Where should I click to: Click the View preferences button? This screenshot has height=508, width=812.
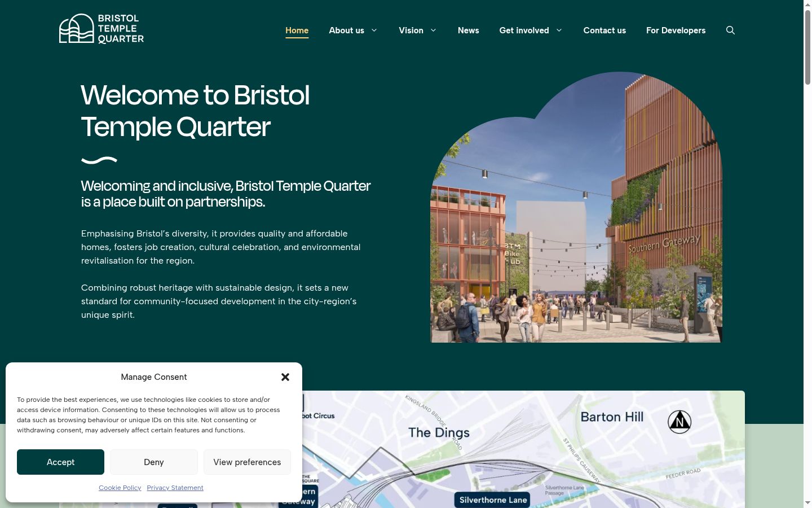(x=247, y=462)
